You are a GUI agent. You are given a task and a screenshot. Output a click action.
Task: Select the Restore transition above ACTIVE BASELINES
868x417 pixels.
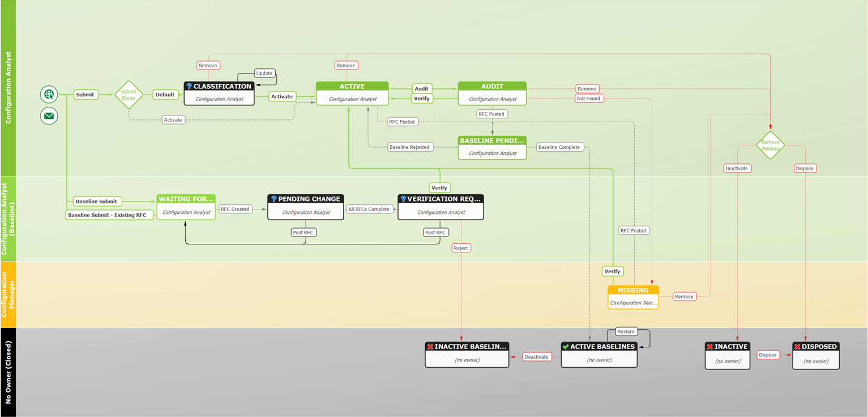coord(626,332)
